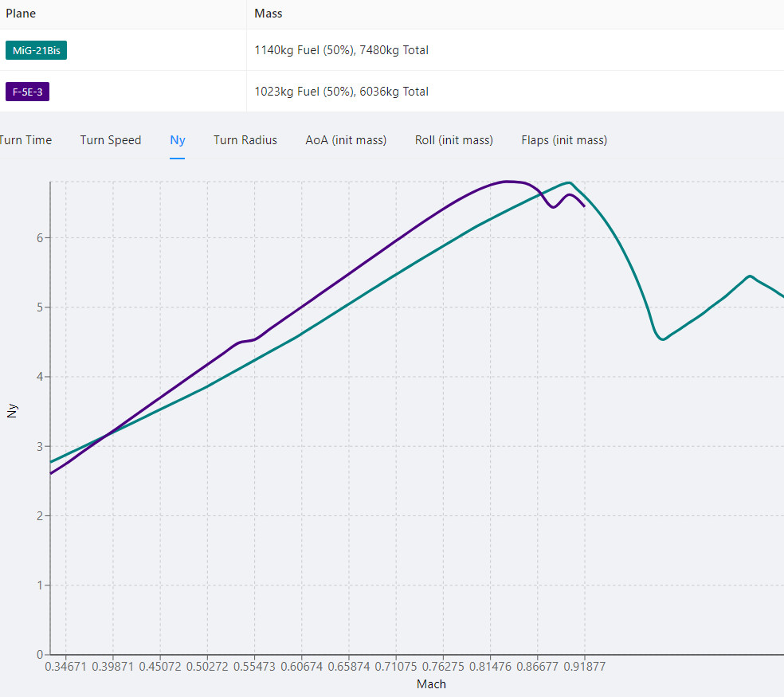Click the 0.91877 Mach axis label

pyautogui.click(x=585, y=667)
